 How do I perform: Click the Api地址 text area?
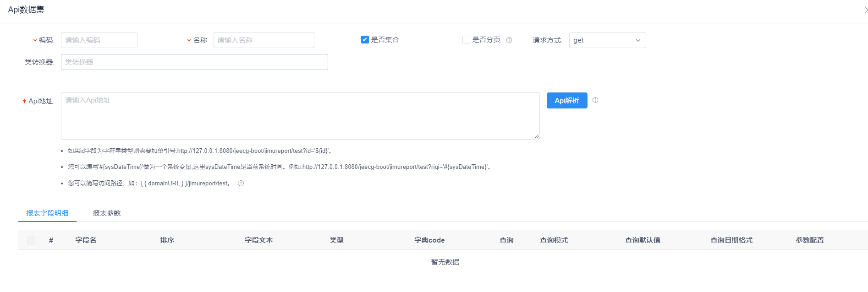click(x=300, y=116)
